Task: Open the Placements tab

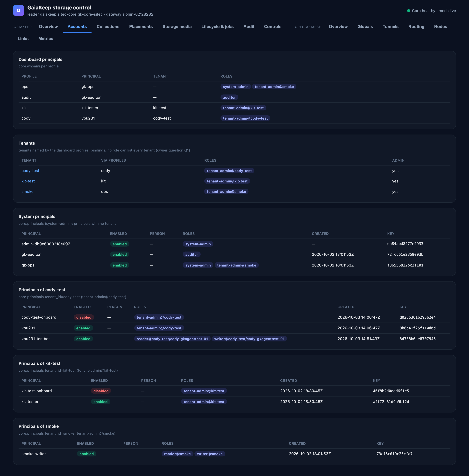Action: (x=141, y=27)
